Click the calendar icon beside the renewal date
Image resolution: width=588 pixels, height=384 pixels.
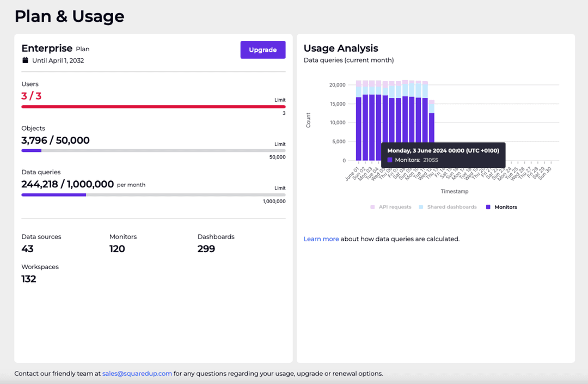(24, 60)
